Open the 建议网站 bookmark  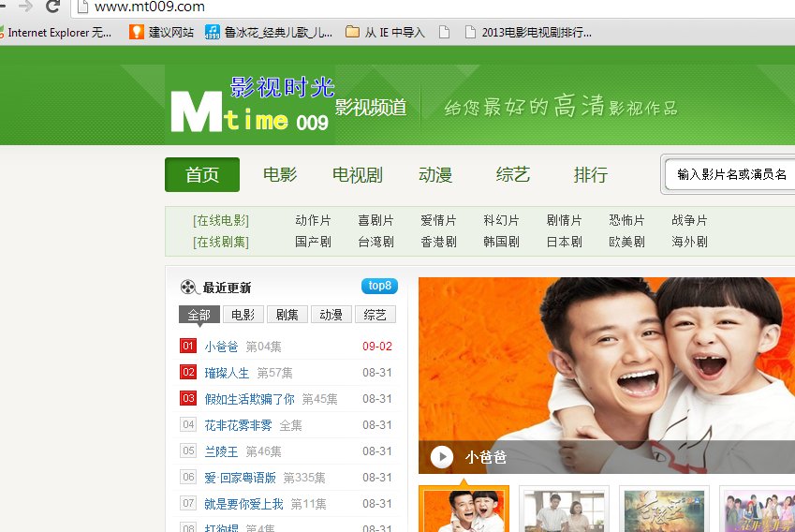click(161, 33)
